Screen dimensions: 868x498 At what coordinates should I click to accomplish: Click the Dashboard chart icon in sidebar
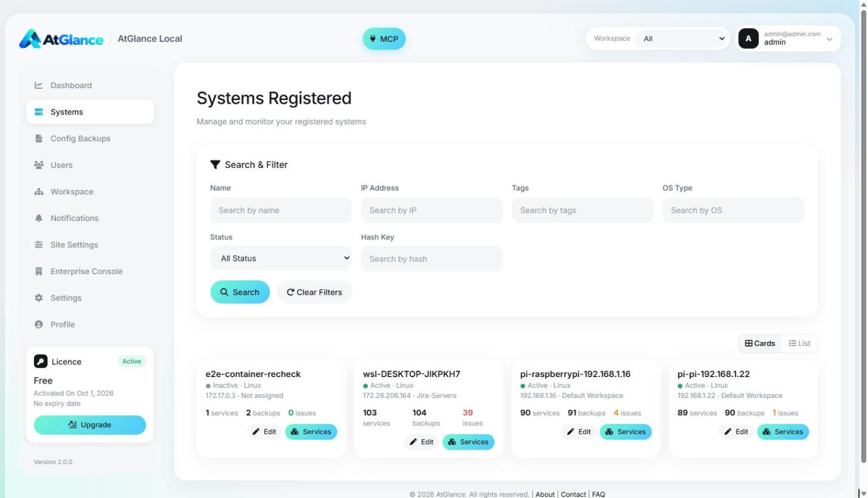[39, 85]
